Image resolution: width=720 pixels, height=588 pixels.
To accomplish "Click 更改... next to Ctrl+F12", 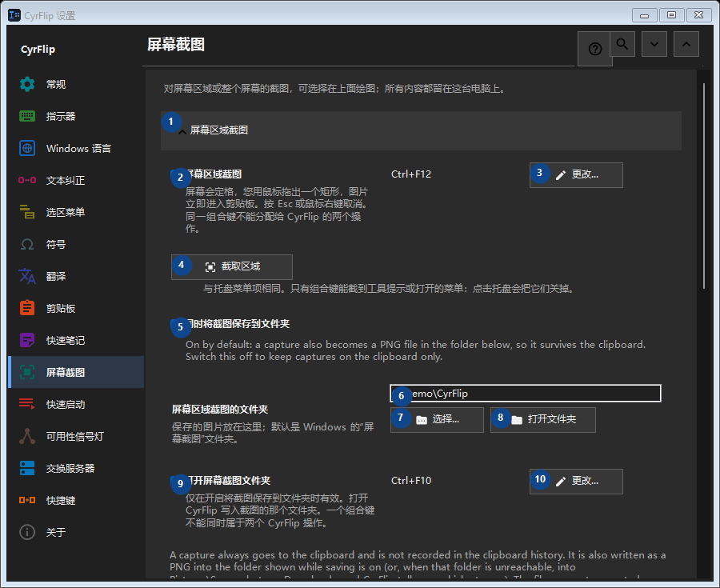I will tap(576, 175).
